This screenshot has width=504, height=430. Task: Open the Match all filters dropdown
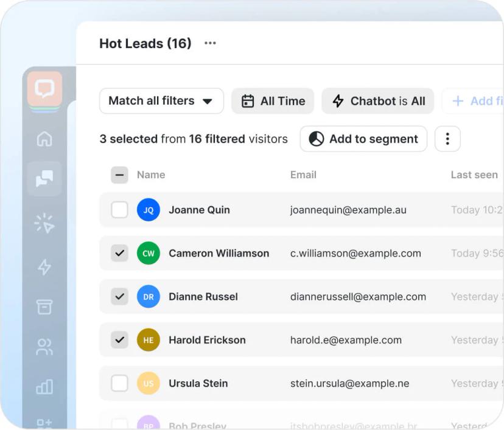coord(161,101)
